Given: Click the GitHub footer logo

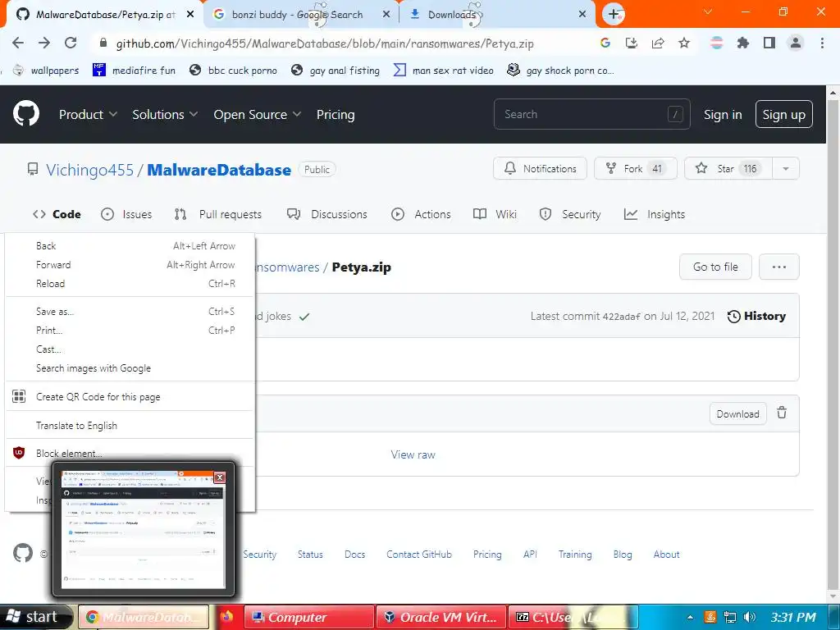Looking at the screenshot, I should 22,554.
